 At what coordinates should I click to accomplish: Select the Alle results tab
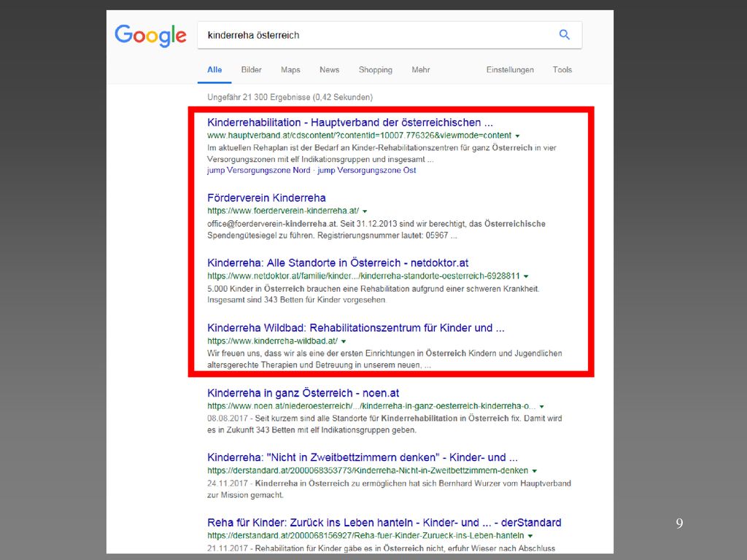tap(214, 69)
